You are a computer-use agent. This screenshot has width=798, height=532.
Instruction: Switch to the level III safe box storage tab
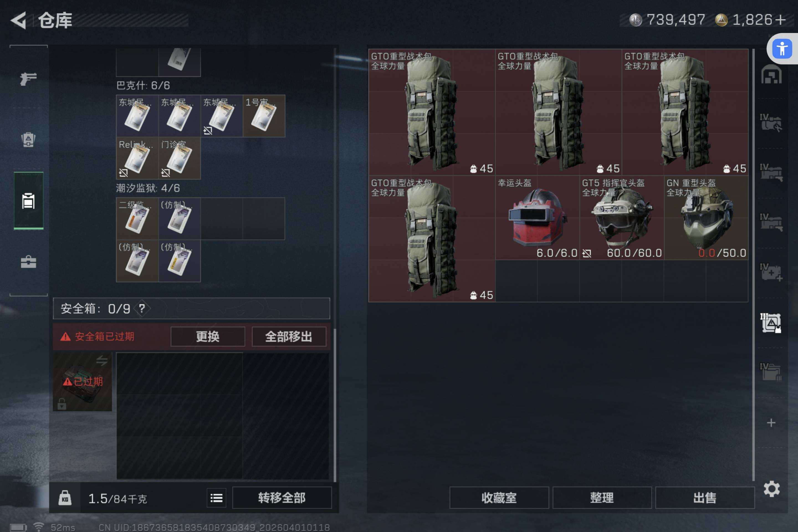[771, 323]
